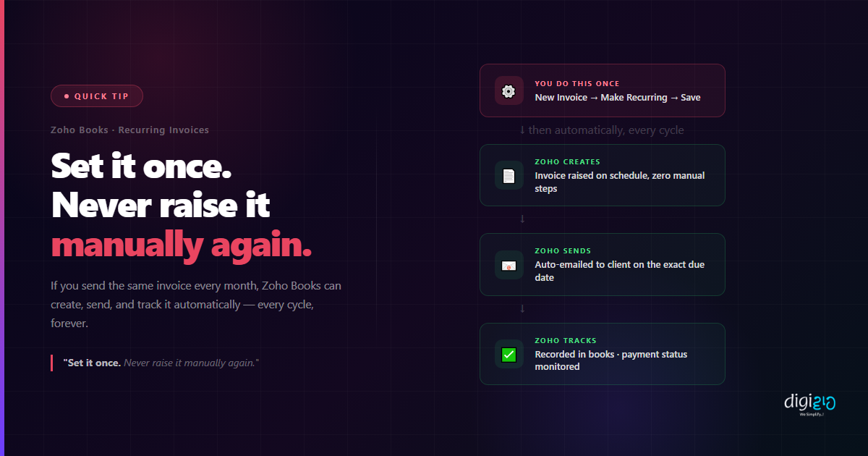Select the 'You do this once' card

point(602,90)
